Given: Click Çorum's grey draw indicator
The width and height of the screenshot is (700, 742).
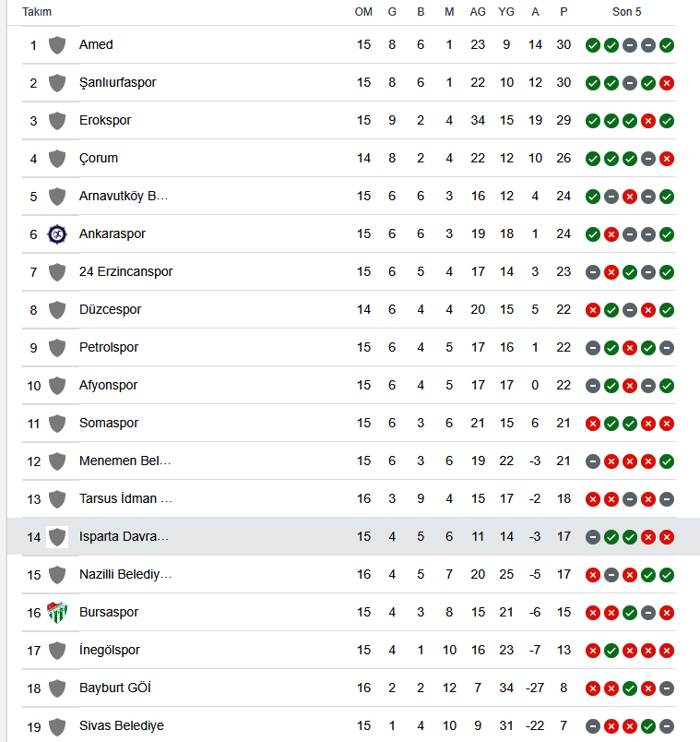Looking at the screenshot, I should tap(648, 159).
